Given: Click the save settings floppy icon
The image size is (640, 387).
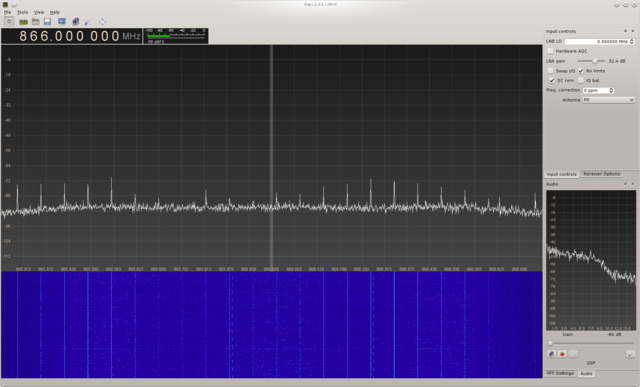Looking at the screenshot, I should click(47, 22).
